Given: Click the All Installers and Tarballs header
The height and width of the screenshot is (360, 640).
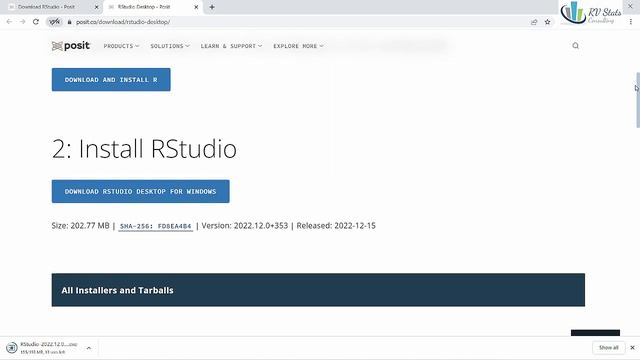Looking at the screenshot, I should pyautogui.click(x=318, y=290).
